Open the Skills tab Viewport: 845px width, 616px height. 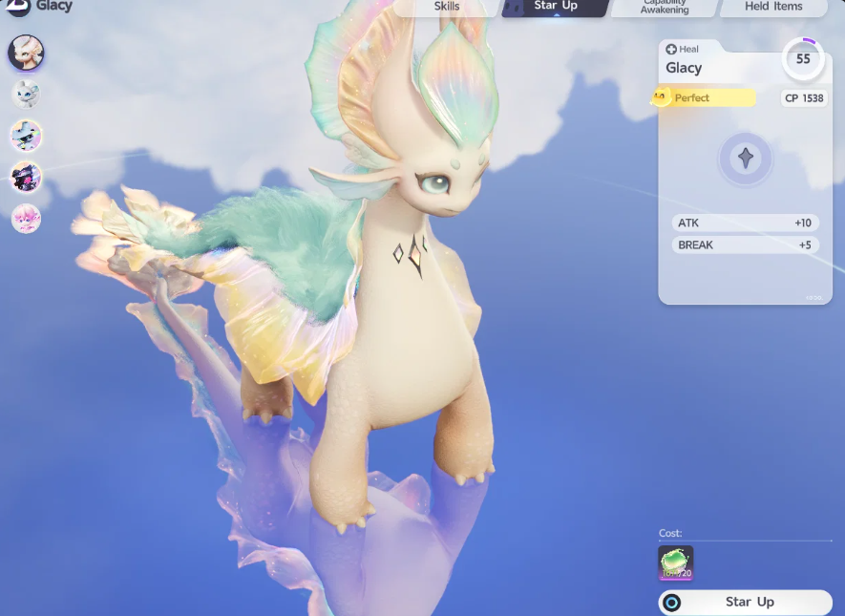447,7
